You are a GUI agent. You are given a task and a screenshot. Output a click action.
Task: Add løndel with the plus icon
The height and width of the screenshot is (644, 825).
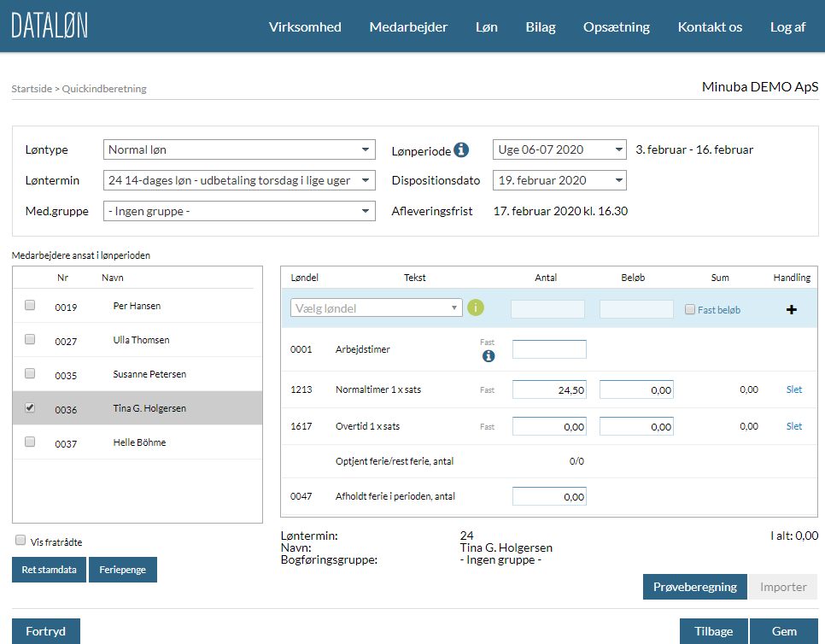(x=792, y=310)
